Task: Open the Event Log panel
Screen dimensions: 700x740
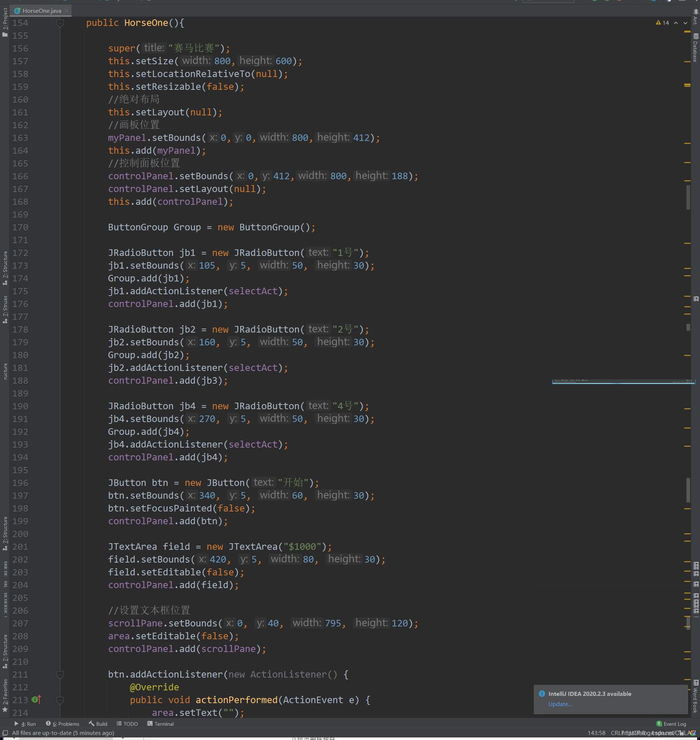Action: click(x=671, y=724)
